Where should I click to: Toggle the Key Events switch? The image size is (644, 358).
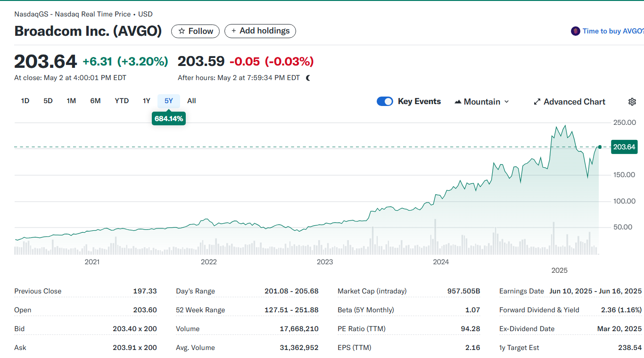click(385, 101)
